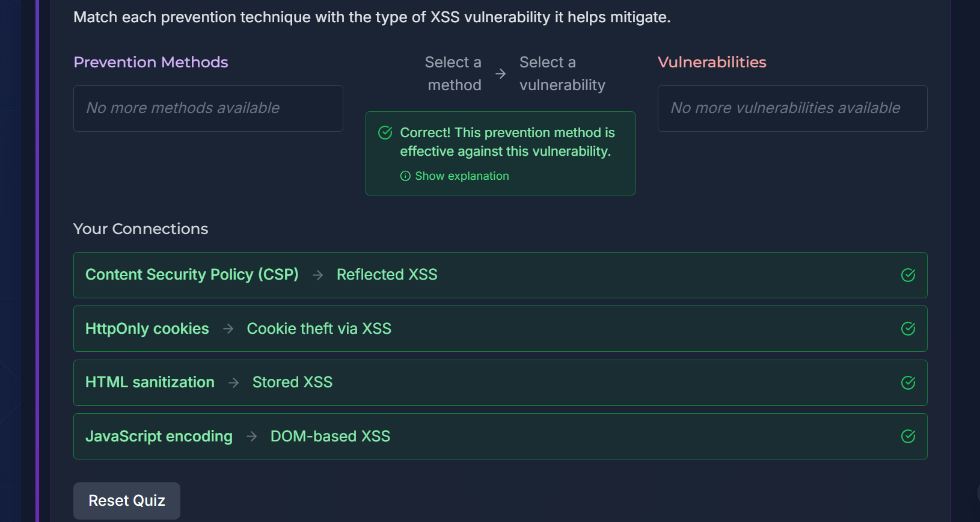Click the Cookie theft via XSS label
The width and height of the screenshot is (980, 522).
pos(319,329)
